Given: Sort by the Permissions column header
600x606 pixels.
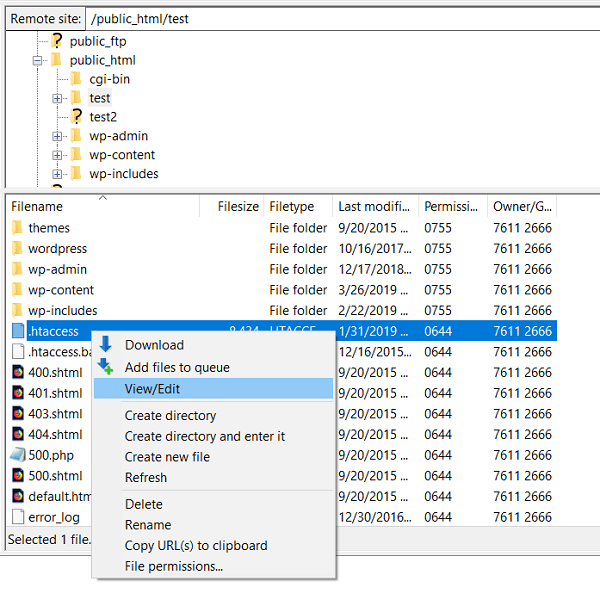Looking at the screenshot, I should click(x=453, y=206).
